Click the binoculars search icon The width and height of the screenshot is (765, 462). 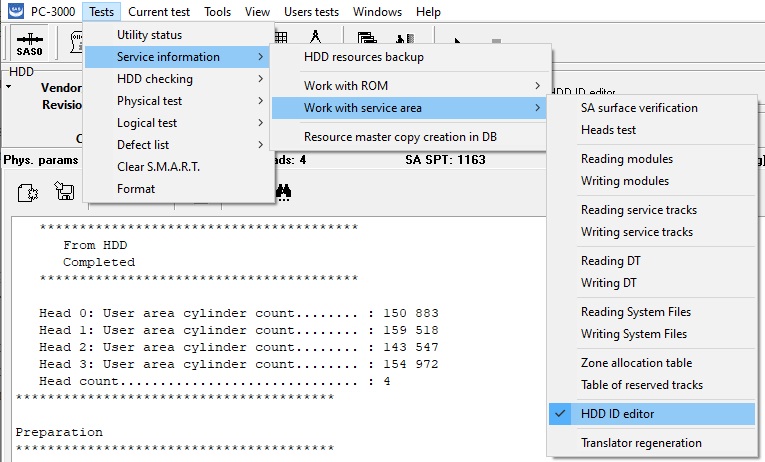click(x=283, y=191)
